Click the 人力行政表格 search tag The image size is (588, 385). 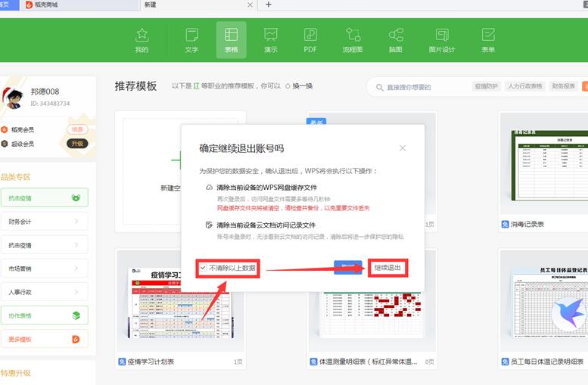click(x=525, y=86)
